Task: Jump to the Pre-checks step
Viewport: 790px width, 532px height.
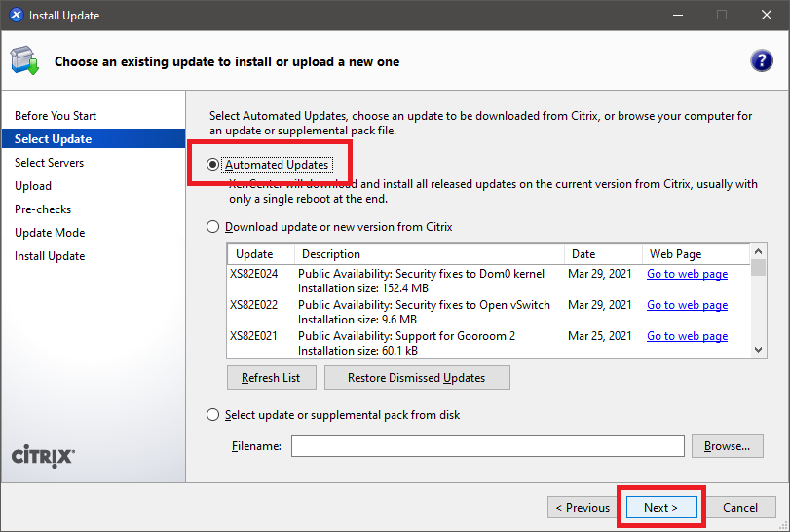Action: pyautogui.click(x=43, y=209)
